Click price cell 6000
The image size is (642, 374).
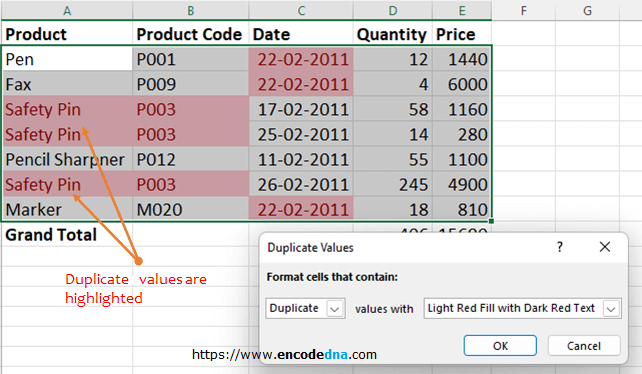462,84
